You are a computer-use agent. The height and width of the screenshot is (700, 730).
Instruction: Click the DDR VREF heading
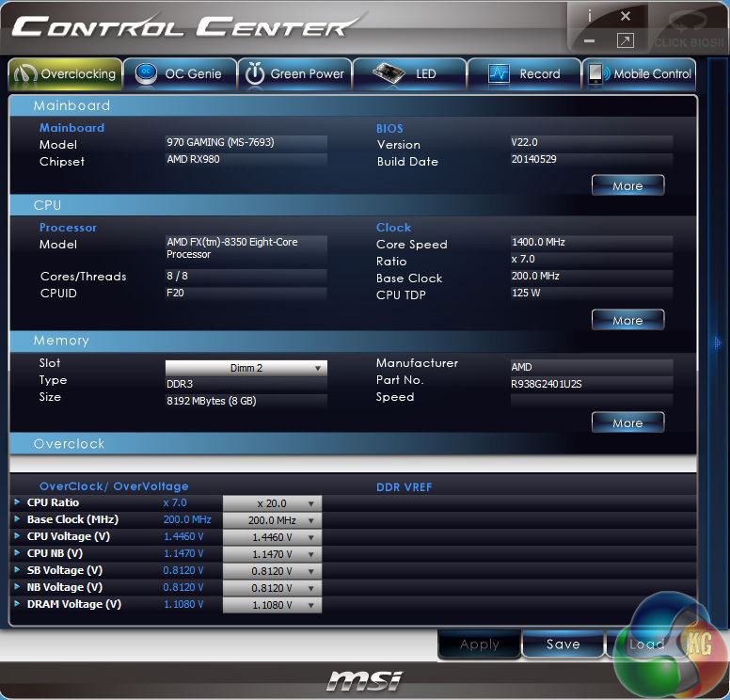405,487
